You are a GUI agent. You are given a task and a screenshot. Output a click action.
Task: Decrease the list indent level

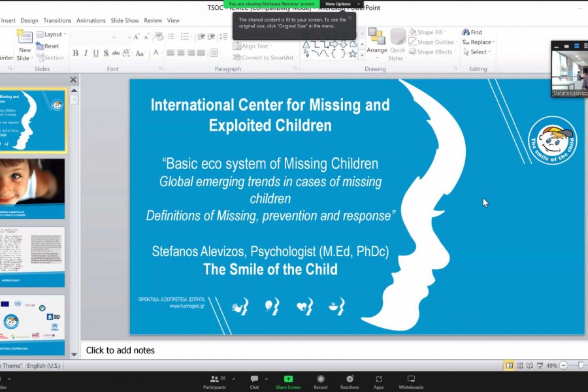tap(201, 37)
